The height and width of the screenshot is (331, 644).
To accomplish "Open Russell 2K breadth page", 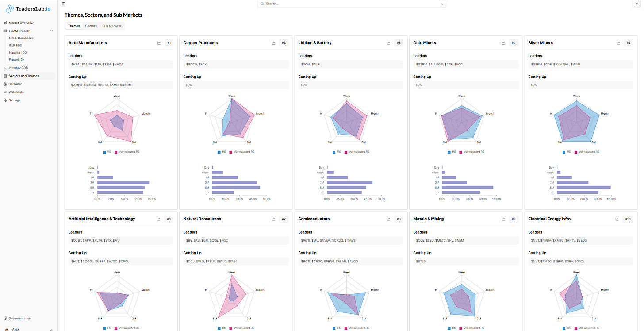I will 16,59.
